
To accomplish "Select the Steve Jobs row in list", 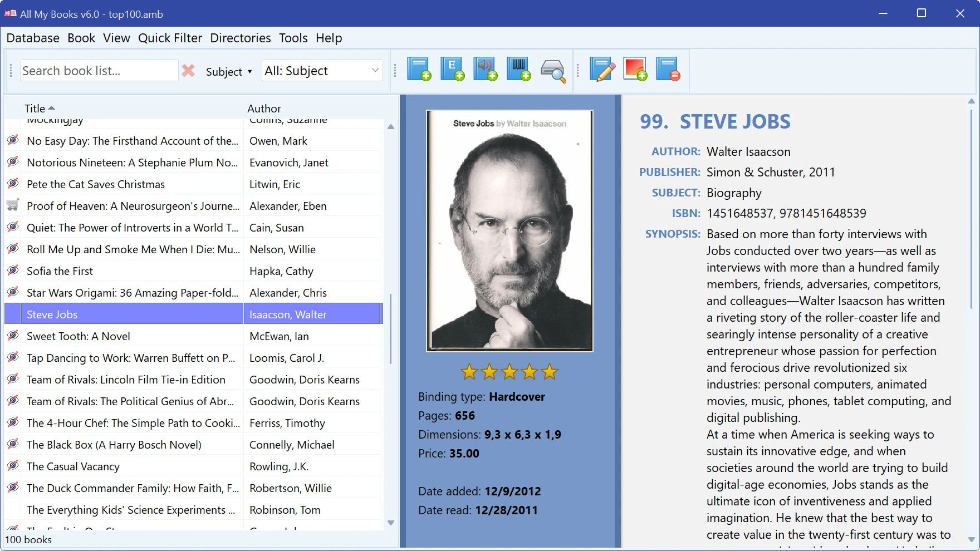I will [193, 314].
